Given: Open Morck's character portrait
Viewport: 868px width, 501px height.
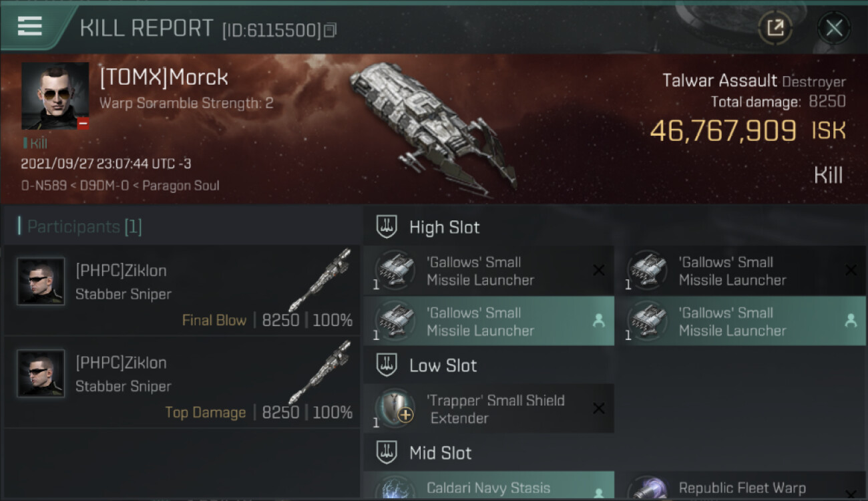Looking at the screenshot, I should coord(55,96).
